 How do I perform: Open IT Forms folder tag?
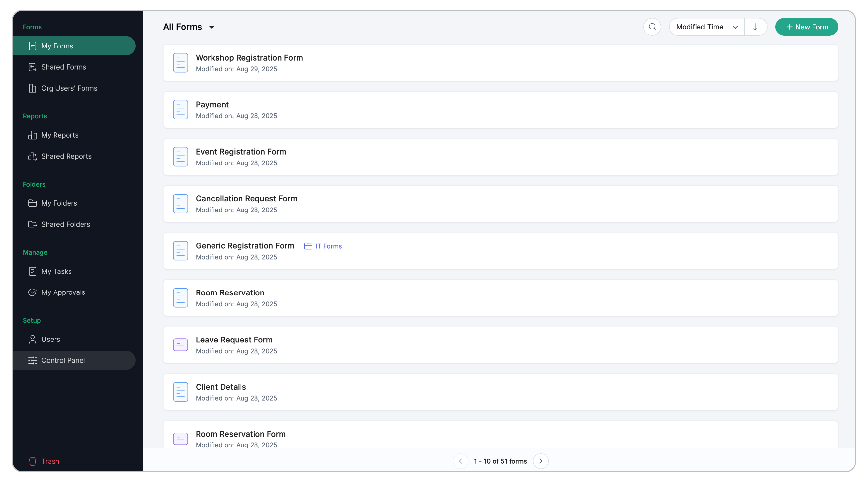click(x=323, y=246)
